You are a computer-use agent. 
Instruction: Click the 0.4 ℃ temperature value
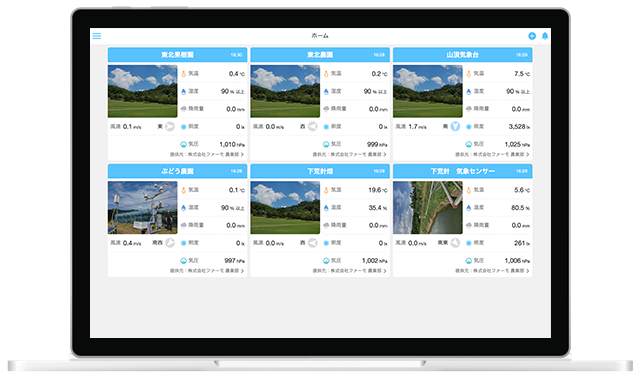point(237,74)
